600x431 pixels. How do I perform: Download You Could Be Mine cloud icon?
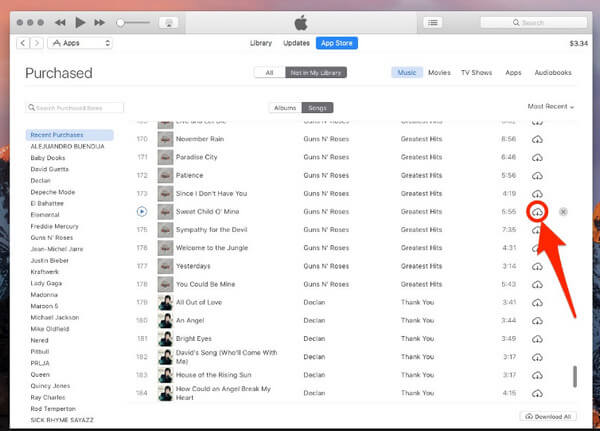(537, 284)
